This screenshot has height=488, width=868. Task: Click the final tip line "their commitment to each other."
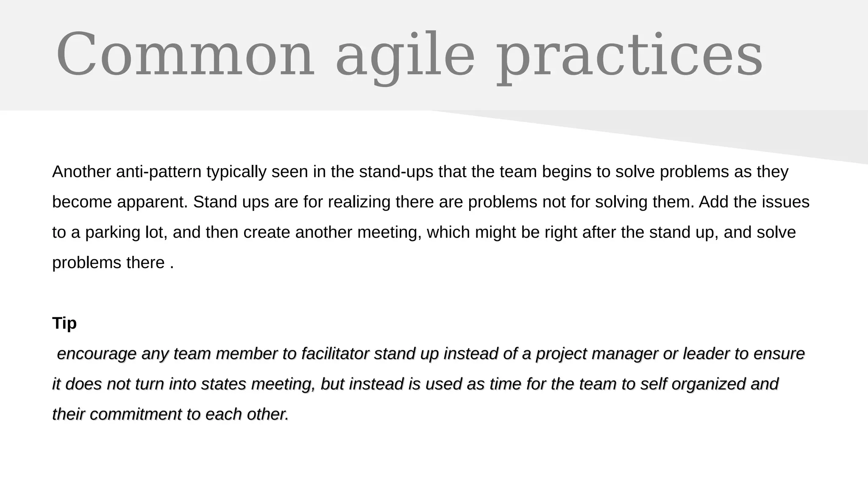[x=170, y=414]
